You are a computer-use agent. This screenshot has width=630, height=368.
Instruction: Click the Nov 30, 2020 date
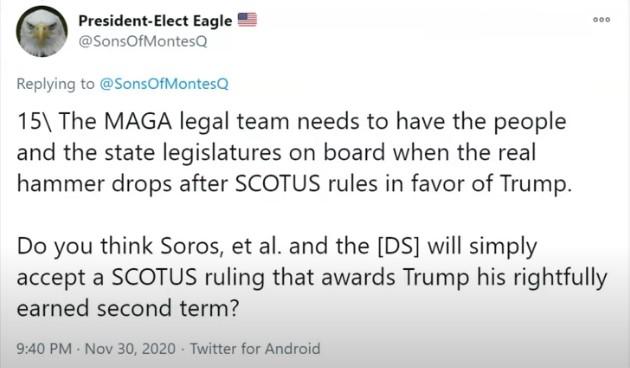[131, 348]
